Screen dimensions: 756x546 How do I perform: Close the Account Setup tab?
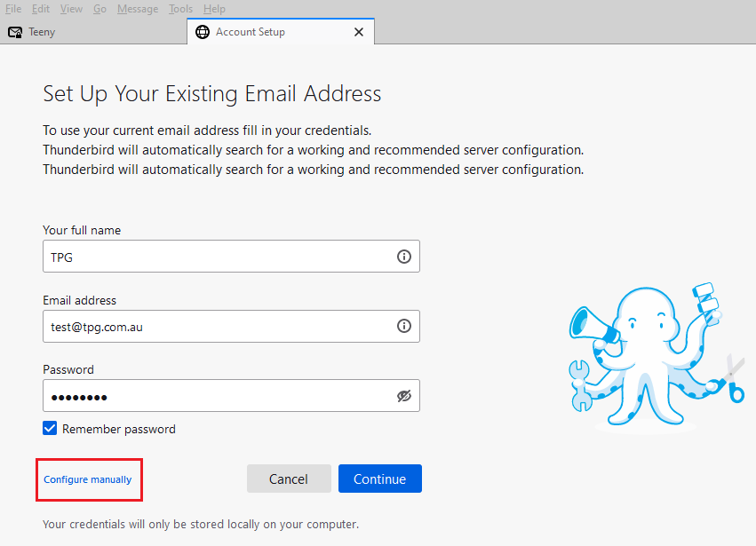point(359,31)
